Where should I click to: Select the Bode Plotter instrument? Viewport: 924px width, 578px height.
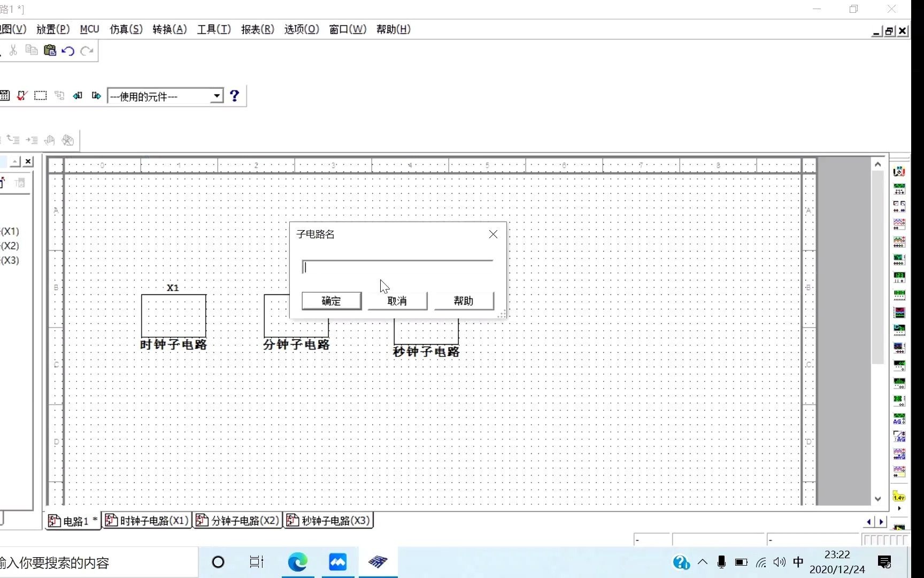point(899,260)
